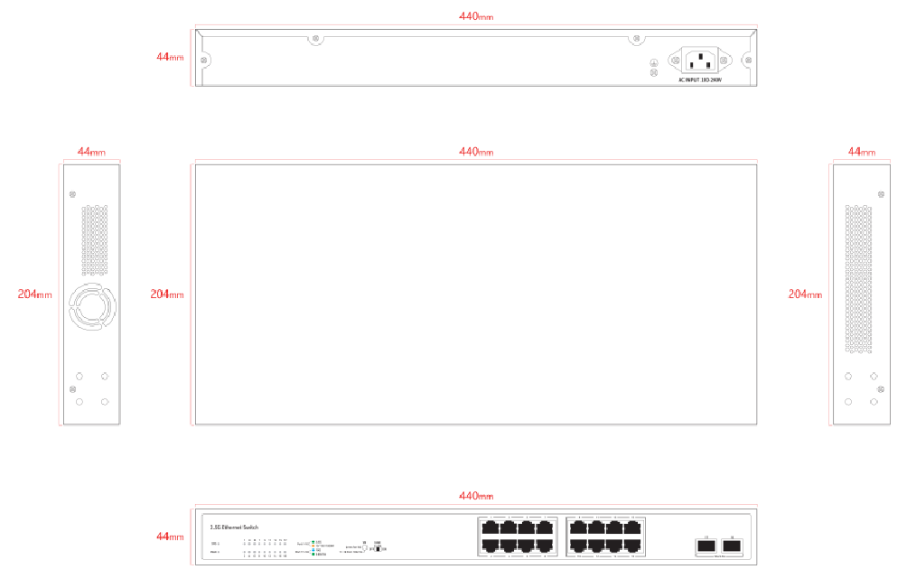Select the 204mm label beside right side view

pyautogui.click(x=805, y=294)
